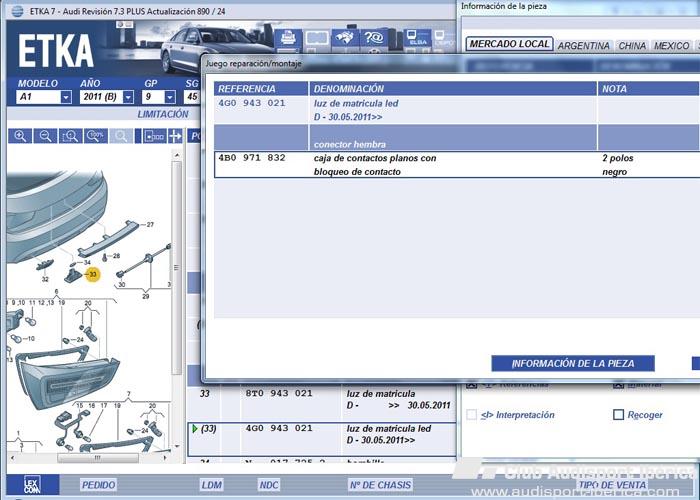The width and height of the screenshot is (700, 500).
Task: Click 'caja de contactos planos con' description
Action: (375, 158)
